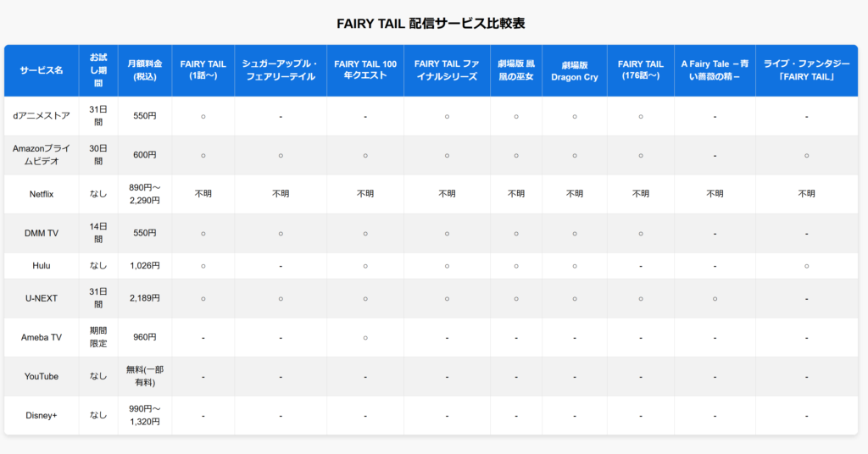The height and width of the screenshot is (454, 868).
Task: Click Netflix 不明 under A Fairy Tale column
Action: pyautogui.click(x=715, y=194)
